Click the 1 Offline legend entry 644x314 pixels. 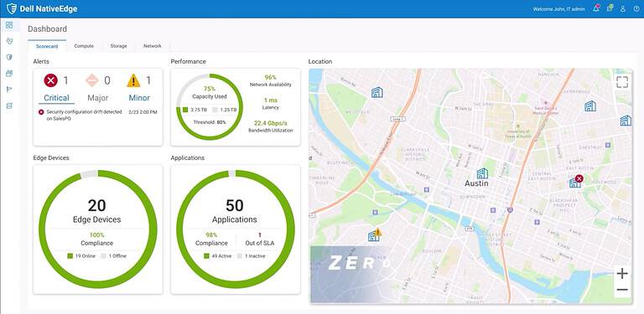(x=114, y=256)
